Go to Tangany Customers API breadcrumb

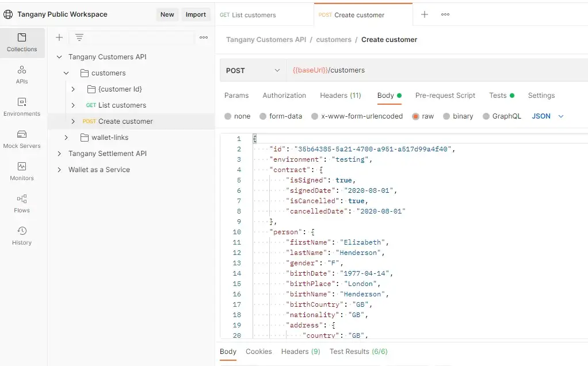click(266, 40)
